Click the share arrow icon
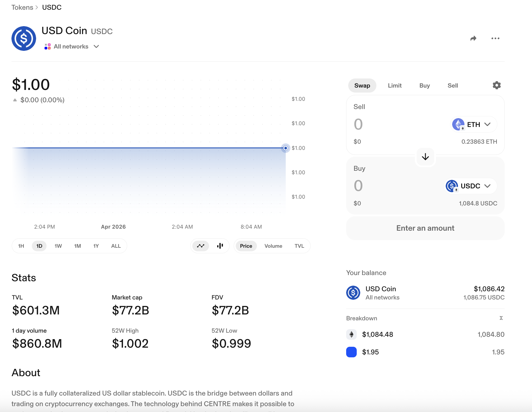 473,38
